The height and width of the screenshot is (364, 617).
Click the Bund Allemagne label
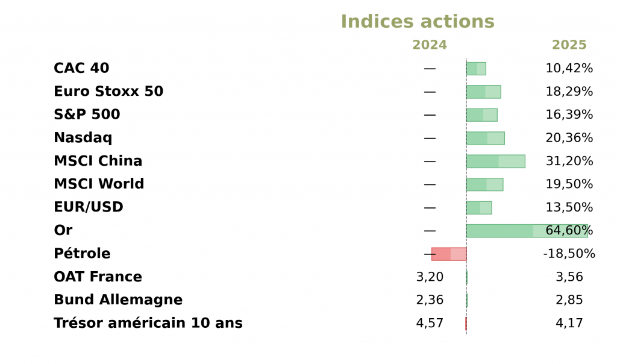pos(118,300)
